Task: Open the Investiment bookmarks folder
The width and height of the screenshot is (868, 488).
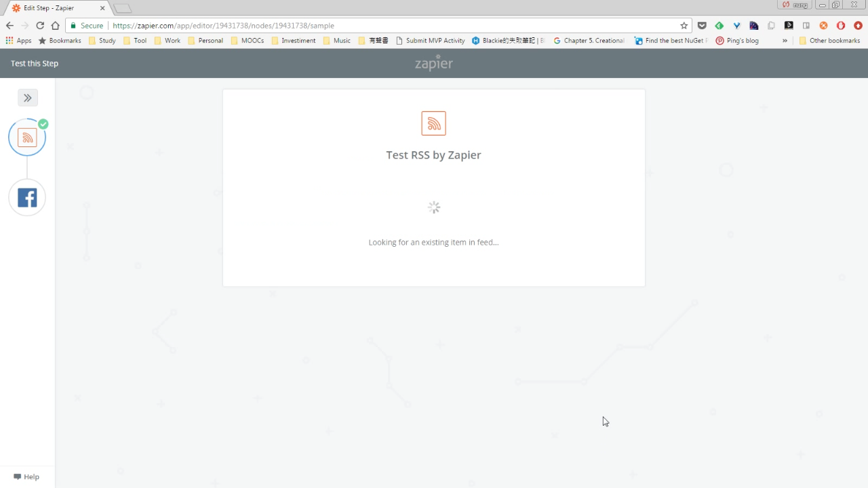Action: [293, 41]
